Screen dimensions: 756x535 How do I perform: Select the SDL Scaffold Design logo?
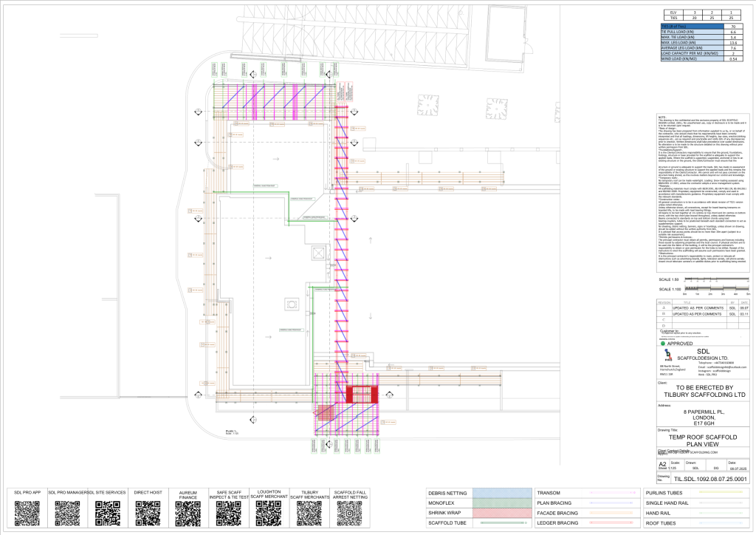click(x=668, y=355)
